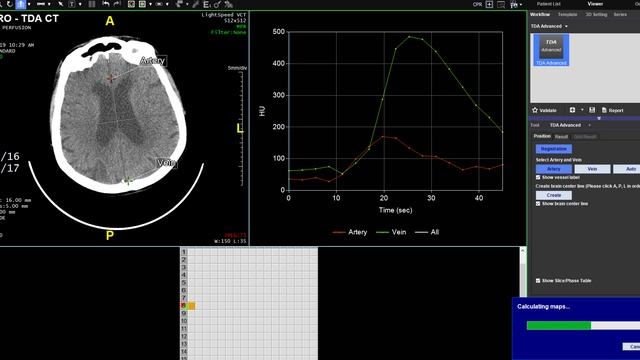Toggle Show Slice/Phase Table checkbox

click(x=538, y=280)
